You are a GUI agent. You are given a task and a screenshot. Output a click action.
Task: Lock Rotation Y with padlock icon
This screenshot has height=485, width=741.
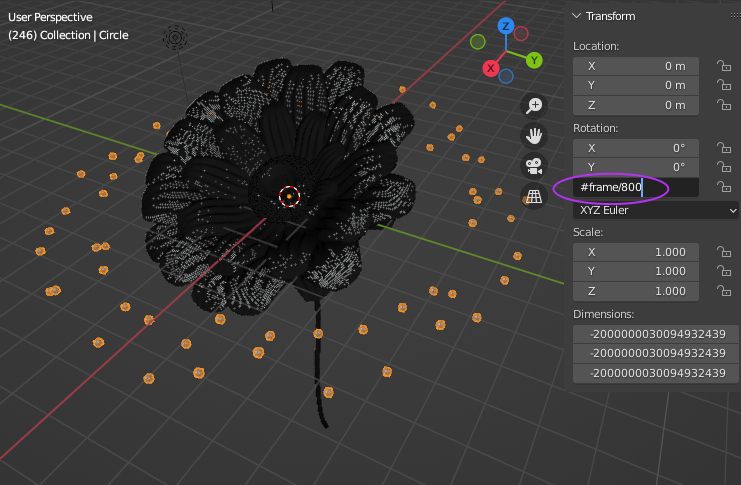pyautogui.click(x=724, y=167)
